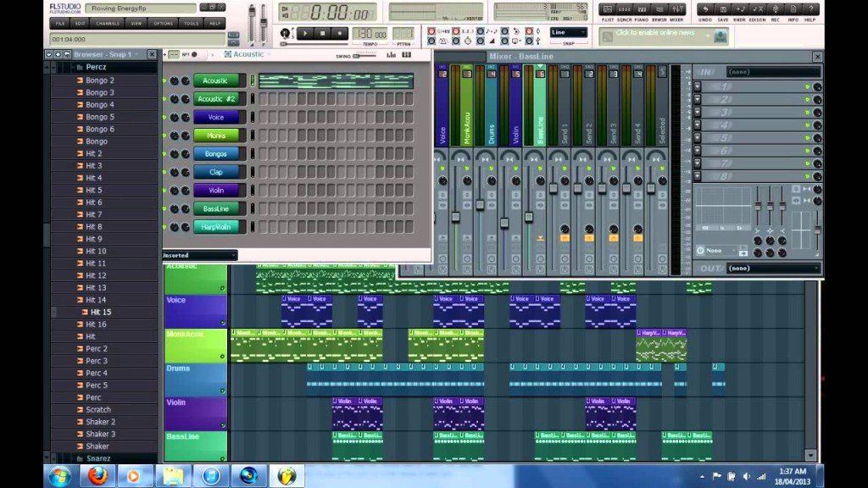Open iTunes from the taskbar
This screenshot has width=868, height=488.
pyautogui.click(x=211, y=476)
